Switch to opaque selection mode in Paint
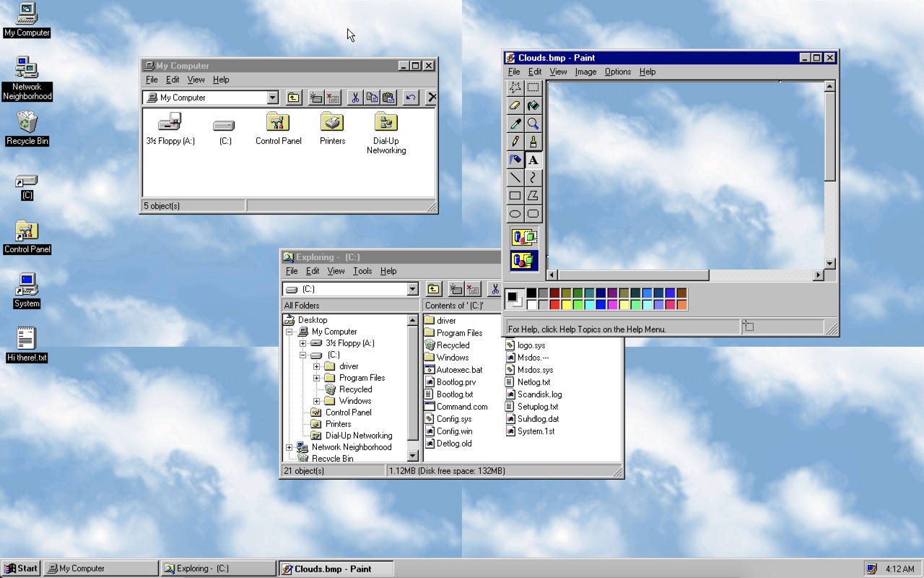The width and height of the screenshot is (924, 578). pos(523,236)
